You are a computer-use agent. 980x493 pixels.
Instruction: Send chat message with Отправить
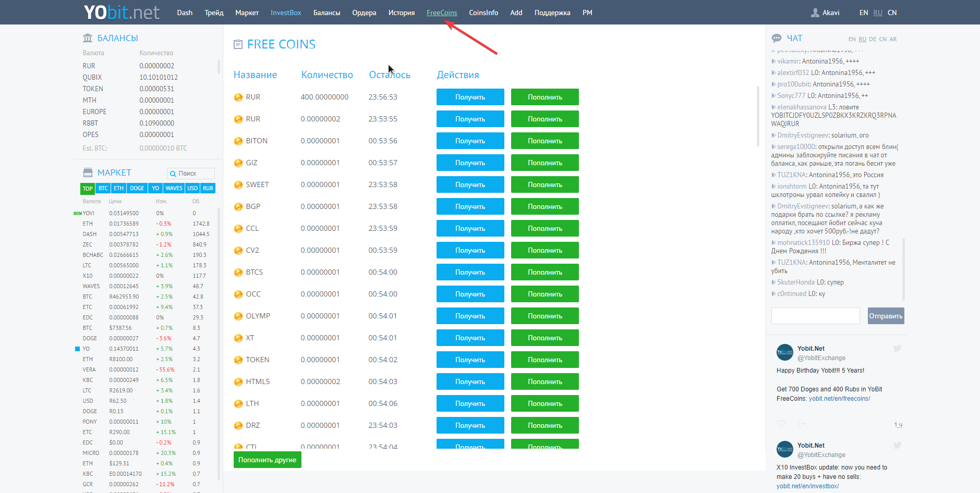tap(886, 316)
